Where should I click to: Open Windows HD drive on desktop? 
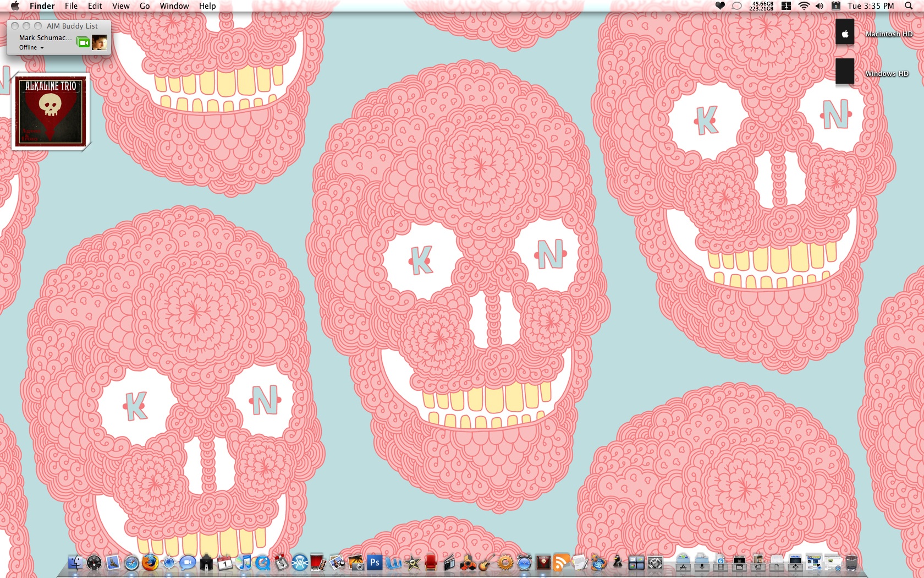coord(845,72)
